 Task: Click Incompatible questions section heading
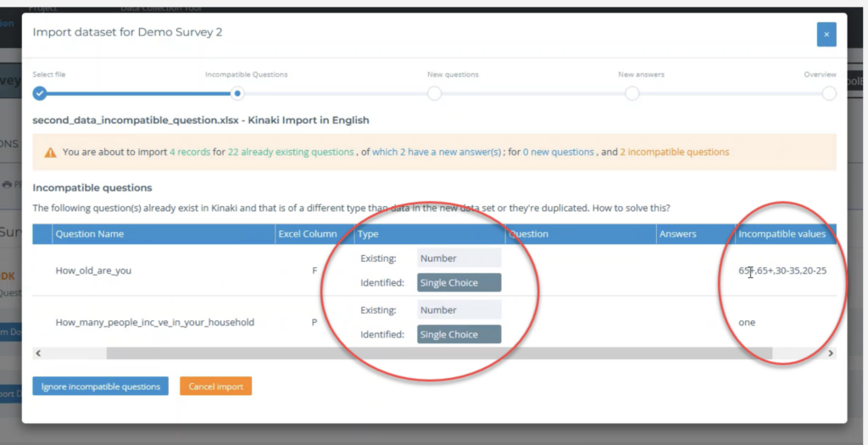pos(92,187)
